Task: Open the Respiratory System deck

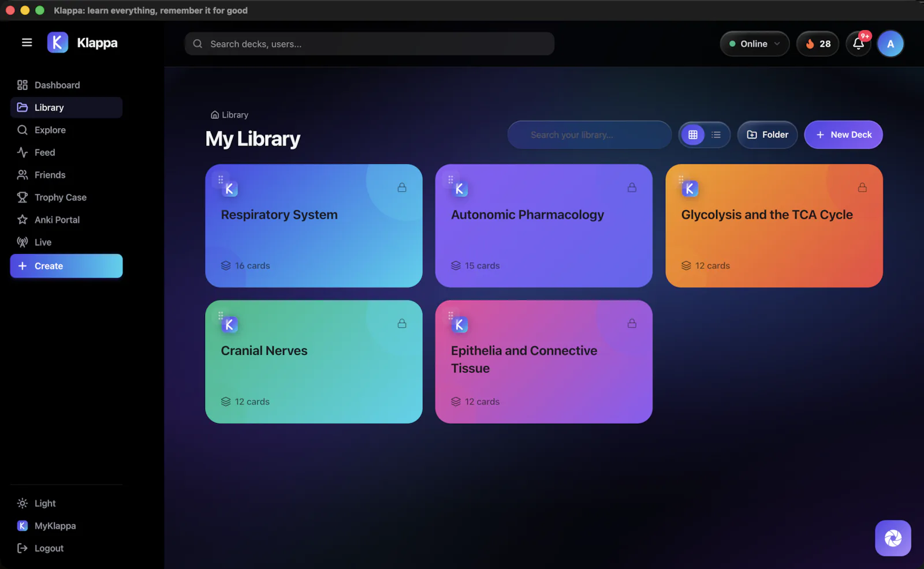Action: (x=314, y=226)
